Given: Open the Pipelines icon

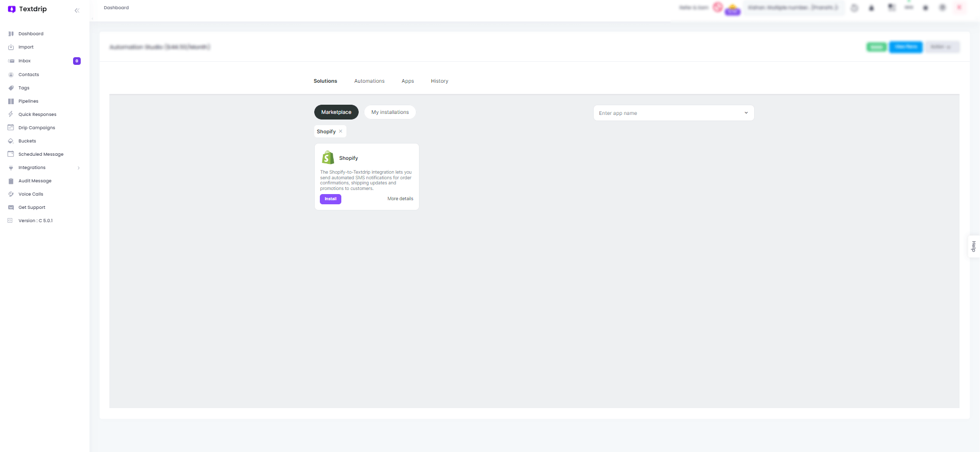Looking at the screenshot, I should (x=11, y=101).
